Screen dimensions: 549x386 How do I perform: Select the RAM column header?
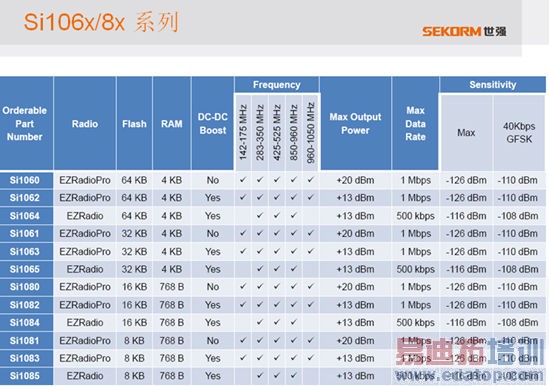point(172,124)
